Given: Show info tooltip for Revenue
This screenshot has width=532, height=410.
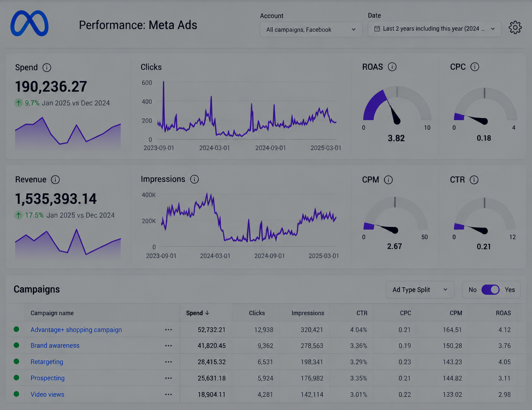Looking at the screenshot, I should [x=55, y=179].
